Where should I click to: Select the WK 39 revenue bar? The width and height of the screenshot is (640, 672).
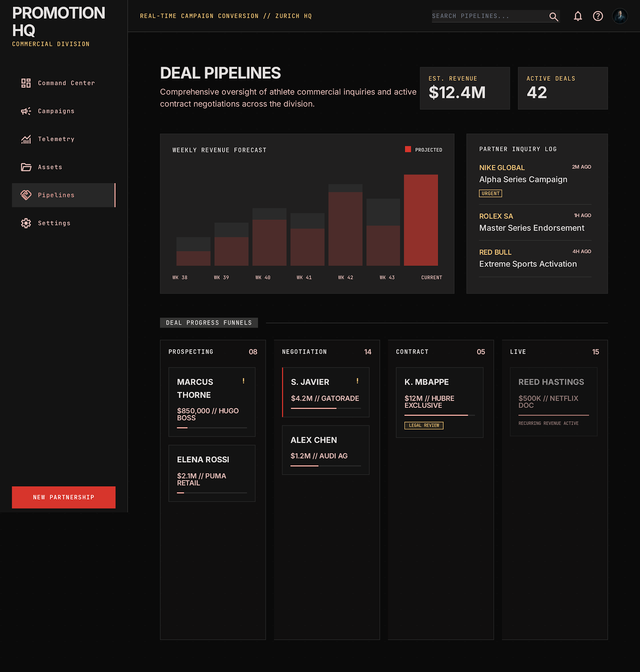(231, 244)
